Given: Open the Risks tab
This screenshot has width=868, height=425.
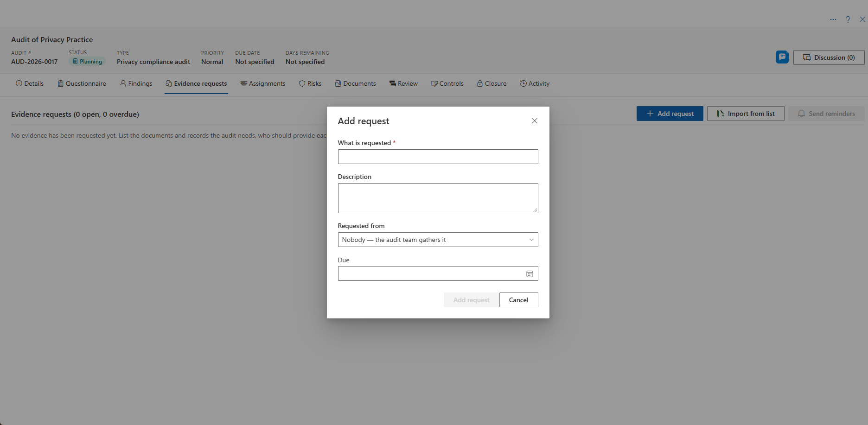Looking at the screenshot, I should point(310,83).
